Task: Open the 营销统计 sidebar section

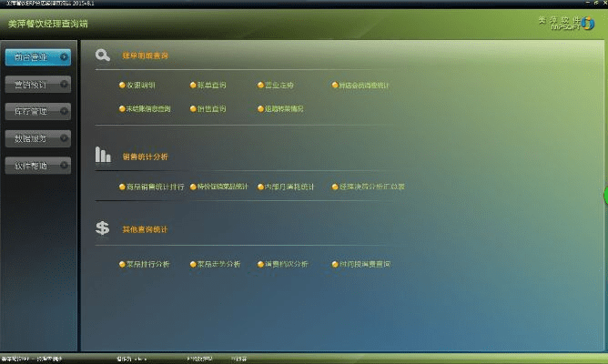Action: [33, 85]
